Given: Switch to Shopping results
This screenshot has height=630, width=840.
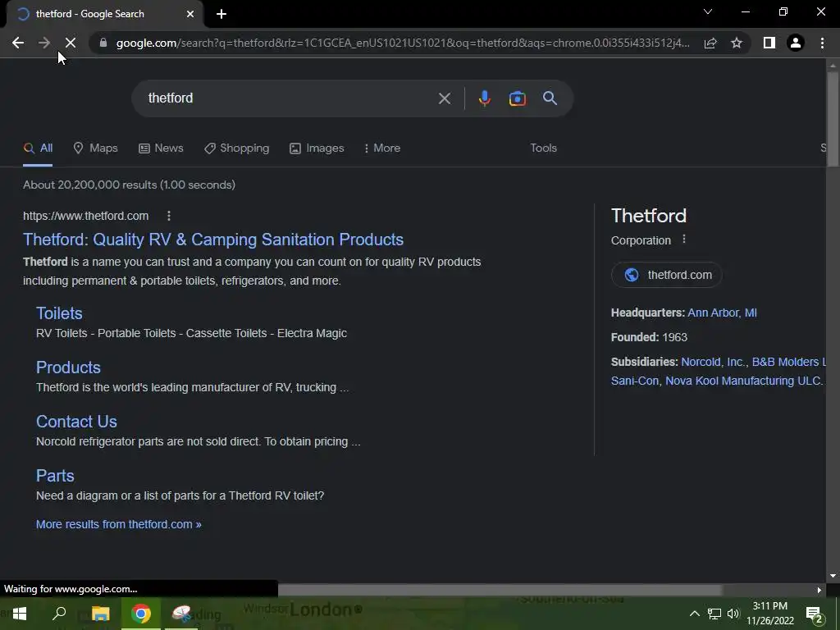Looking at the screenshot, I should (237, 148).
